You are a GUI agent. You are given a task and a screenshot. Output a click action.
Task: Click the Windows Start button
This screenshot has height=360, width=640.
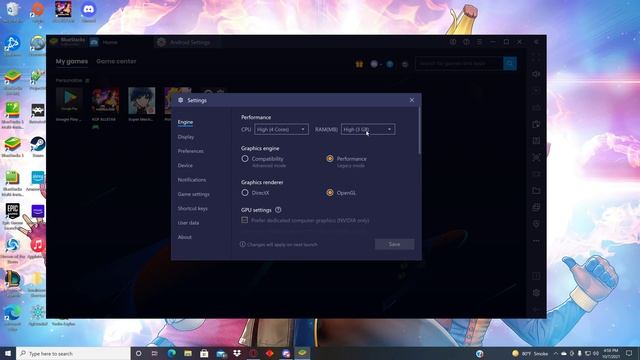8,353
